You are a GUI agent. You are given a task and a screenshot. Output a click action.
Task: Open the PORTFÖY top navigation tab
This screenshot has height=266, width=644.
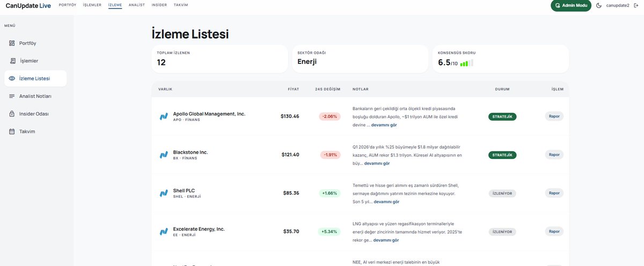[x=68, y=5]
